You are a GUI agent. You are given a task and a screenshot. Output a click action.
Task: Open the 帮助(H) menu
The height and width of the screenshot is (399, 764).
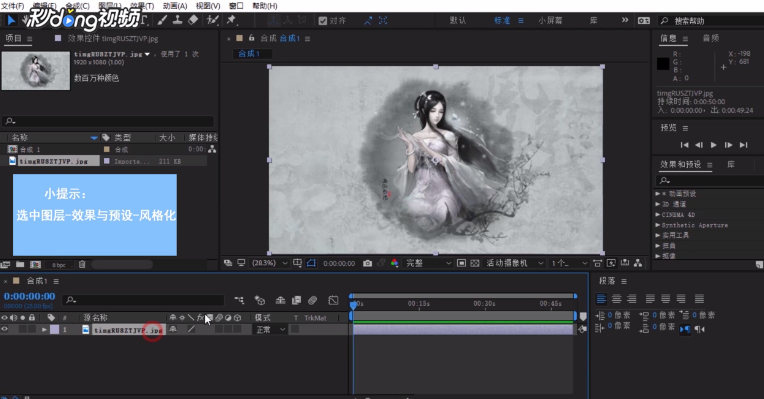coord(265,5)
